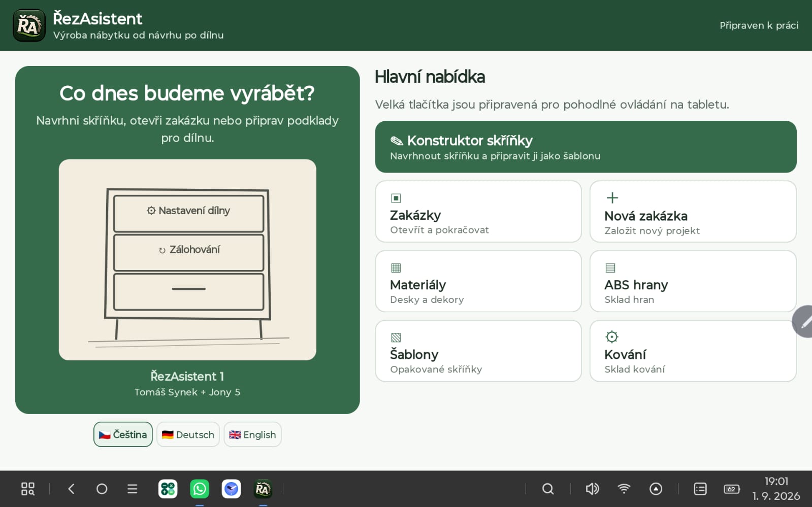Open ABS hrany sklad hran
812x507 pixels.
point(693,281)
